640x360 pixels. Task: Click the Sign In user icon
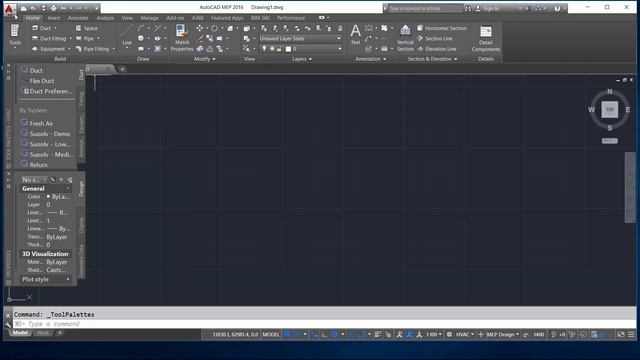tap(478, 8)
